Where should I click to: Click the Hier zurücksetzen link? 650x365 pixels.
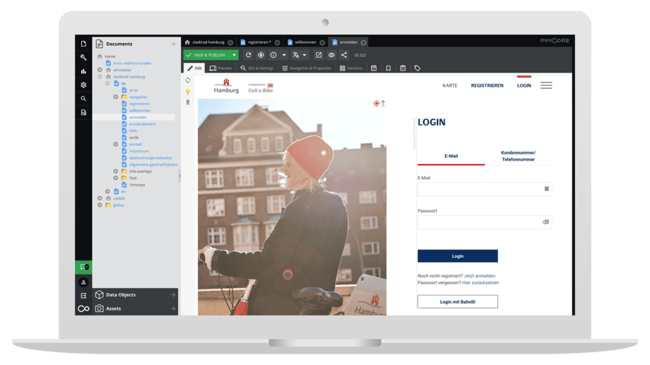click(480, 283)
